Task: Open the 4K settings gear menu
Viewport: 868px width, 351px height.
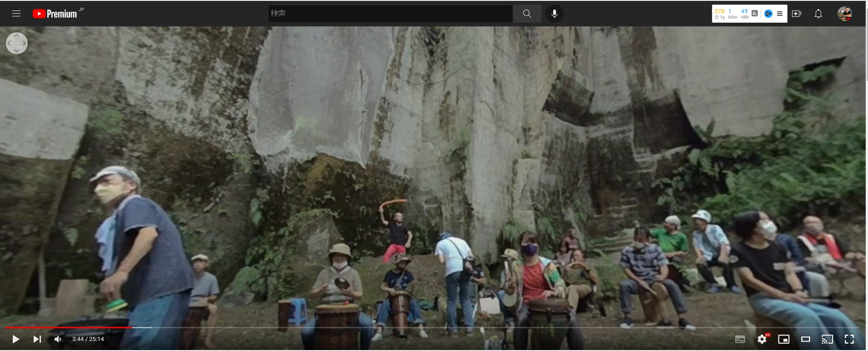Action: pos(762,339)
